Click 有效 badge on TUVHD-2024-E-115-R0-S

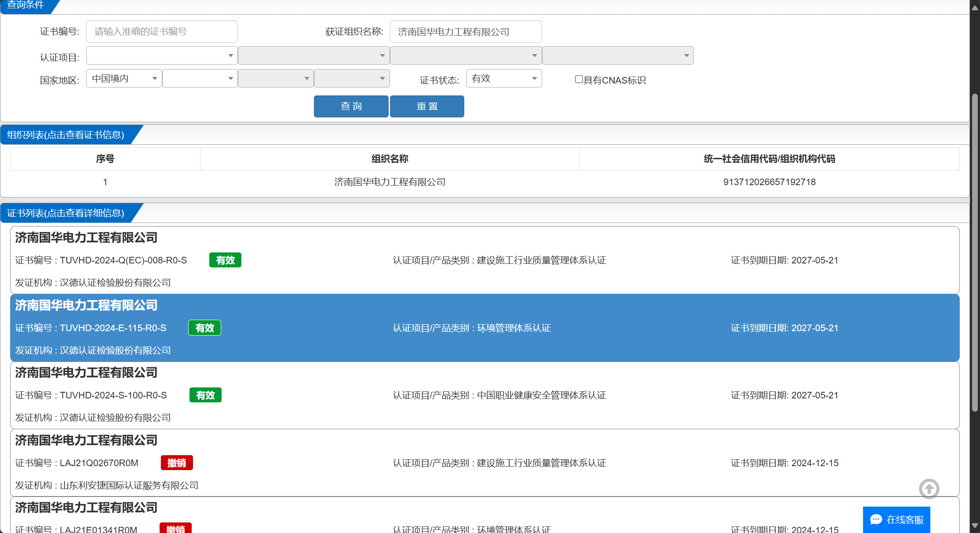point(204,328)
